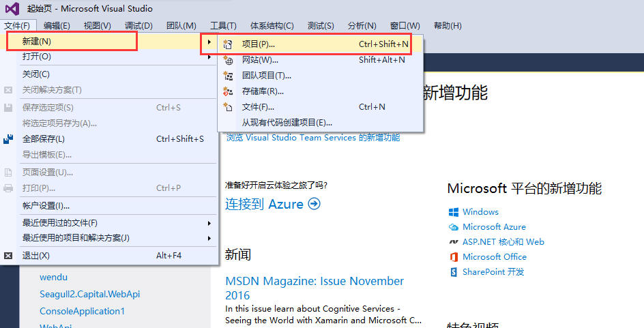Choose 网站(W)... in New submenu

coord(321,60)
